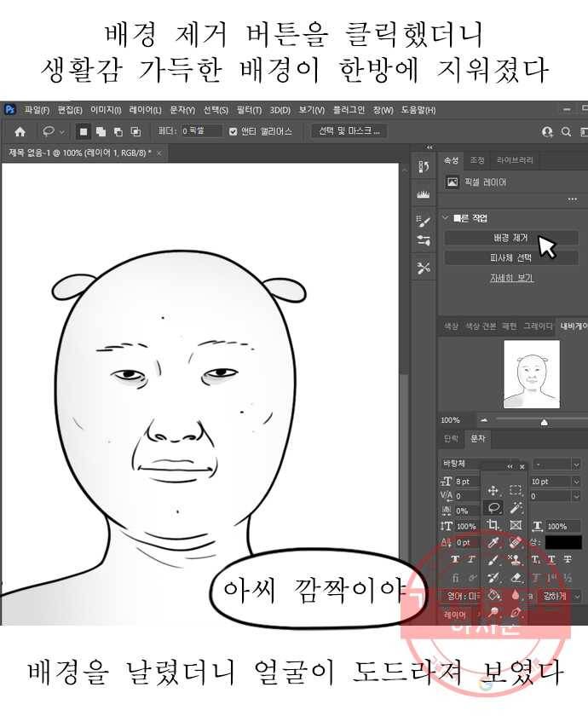Click the search magnifier icon in options bar
588x716 pixels.
click(566, 132)
